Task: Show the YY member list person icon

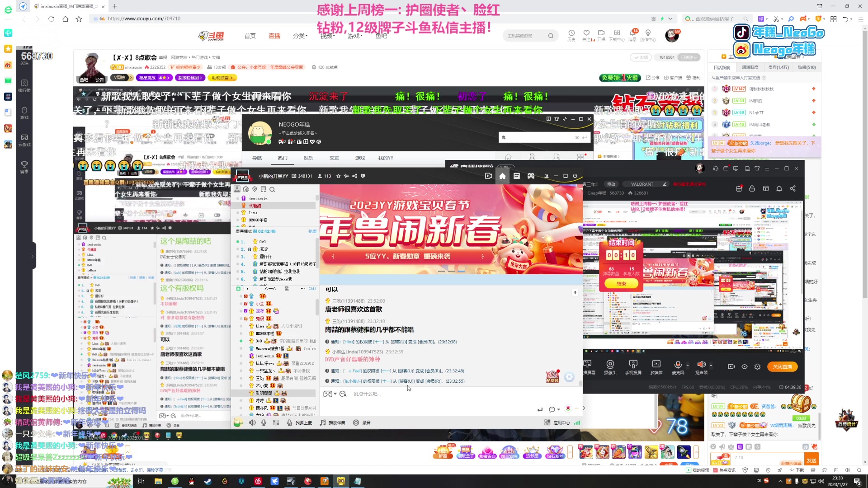Action: point(237,189)
